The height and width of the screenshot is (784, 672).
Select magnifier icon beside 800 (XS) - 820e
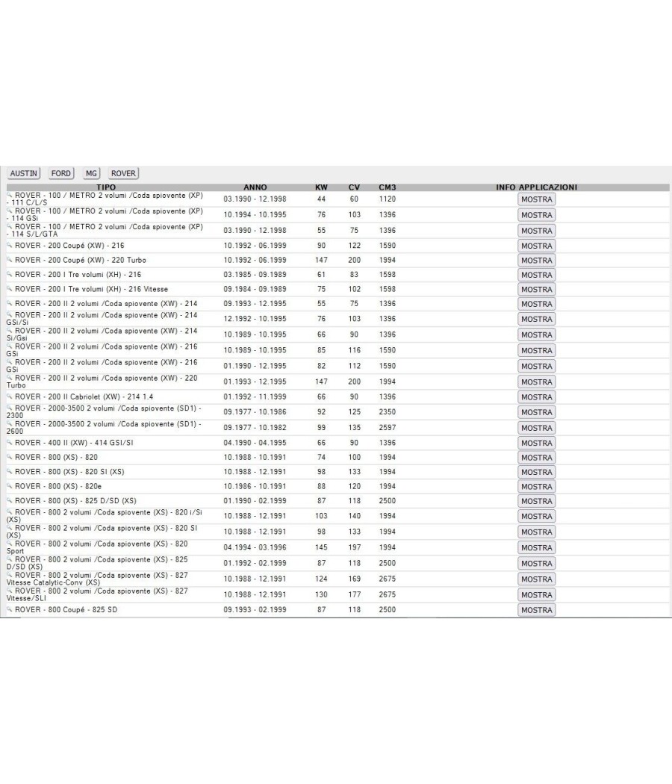tap(10, 485)
